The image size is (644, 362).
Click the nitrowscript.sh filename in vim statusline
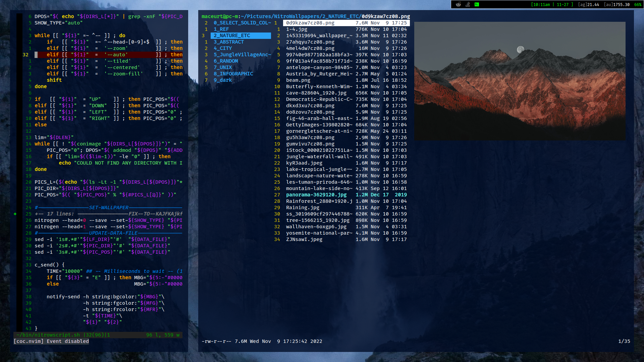click(x=48, y=335)
